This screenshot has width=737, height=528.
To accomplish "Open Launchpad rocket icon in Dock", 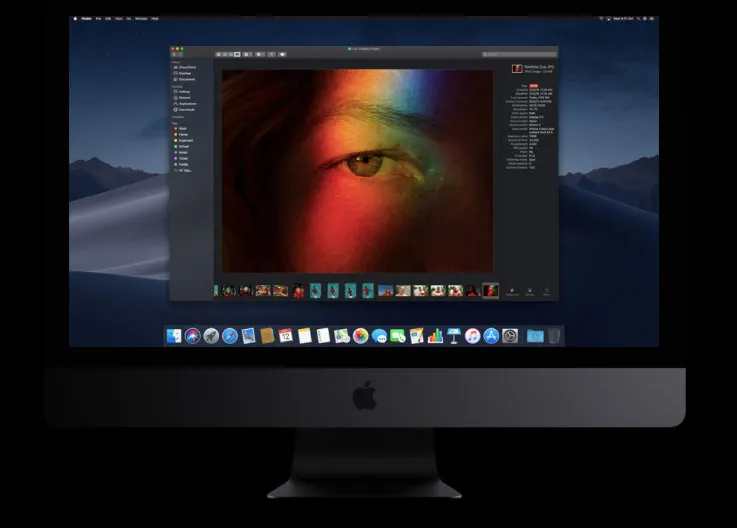I will click(x=211, y=336).
